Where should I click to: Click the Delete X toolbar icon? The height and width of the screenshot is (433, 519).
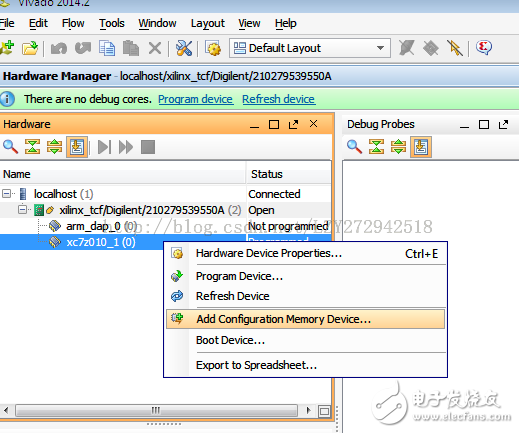point(155,48)
